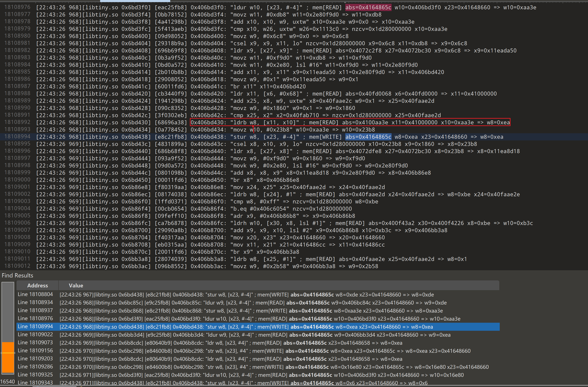Select Find Results row Line 18109156
The image size is (588, 387).
tap(258, 351)
